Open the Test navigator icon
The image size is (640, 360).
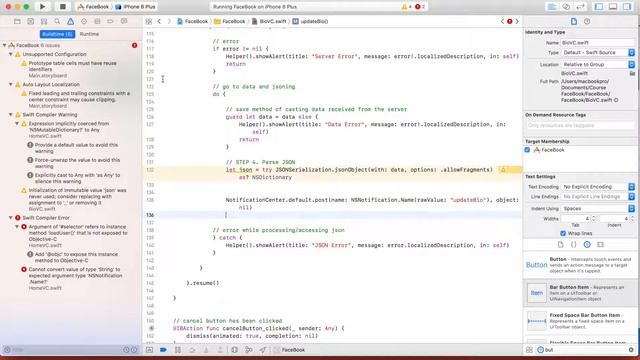[84, 21]
